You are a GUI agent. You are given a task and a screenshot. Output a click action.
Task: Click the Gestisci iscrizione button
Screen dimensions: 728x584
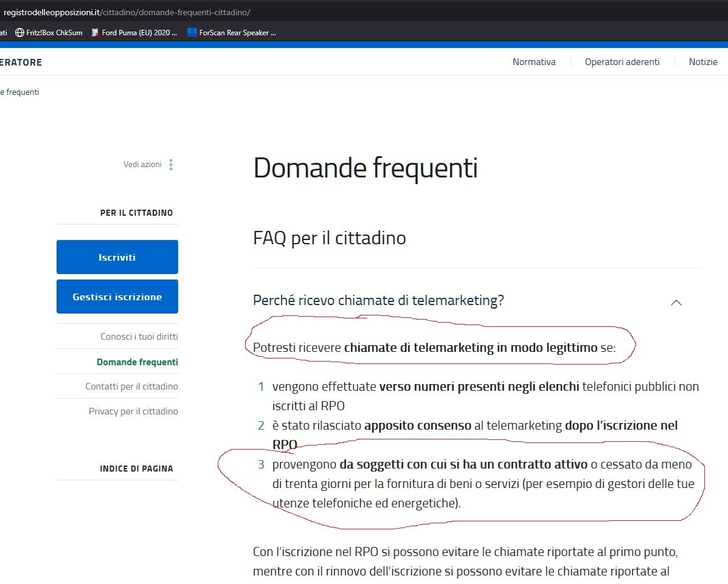coord(117,297)
